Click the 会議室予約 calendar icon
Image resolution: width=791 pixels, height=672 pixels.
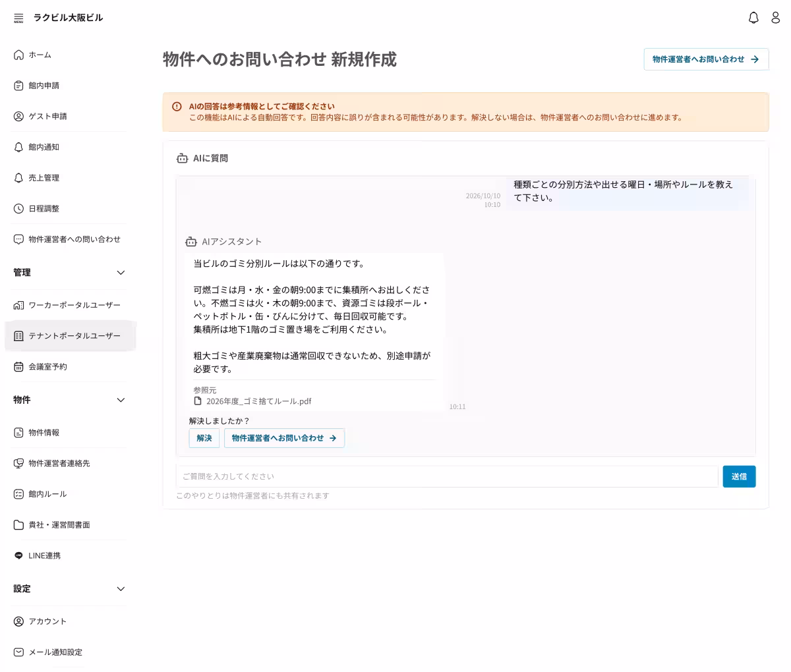click(18, 367)
